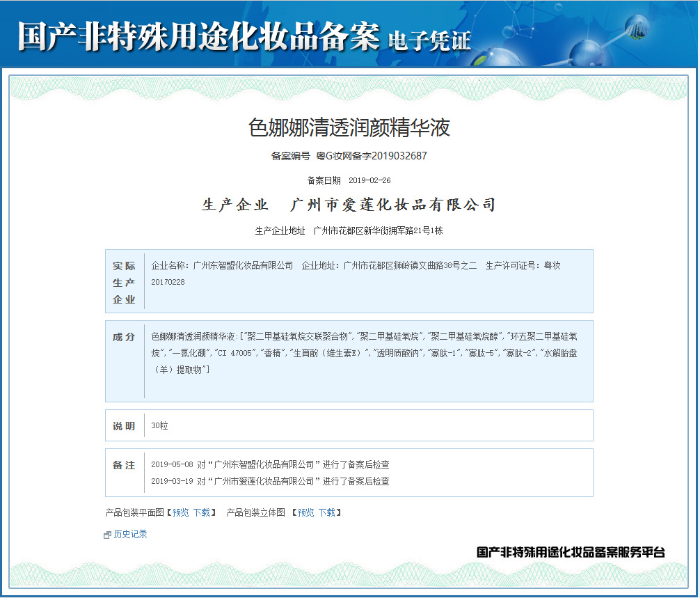Click the 实际生产企业 section label

click(124, 282)
